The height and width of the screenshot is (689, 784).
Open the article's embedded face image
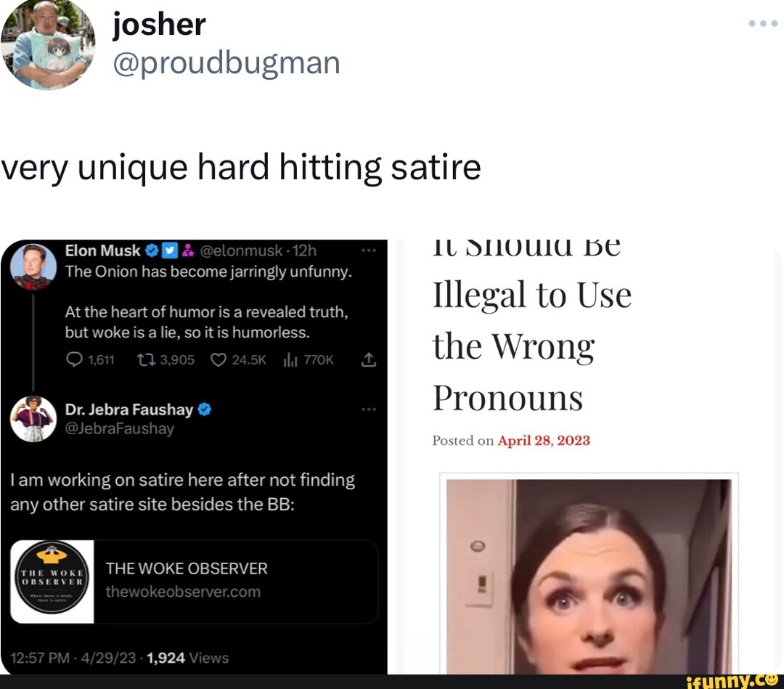(589, 576)
